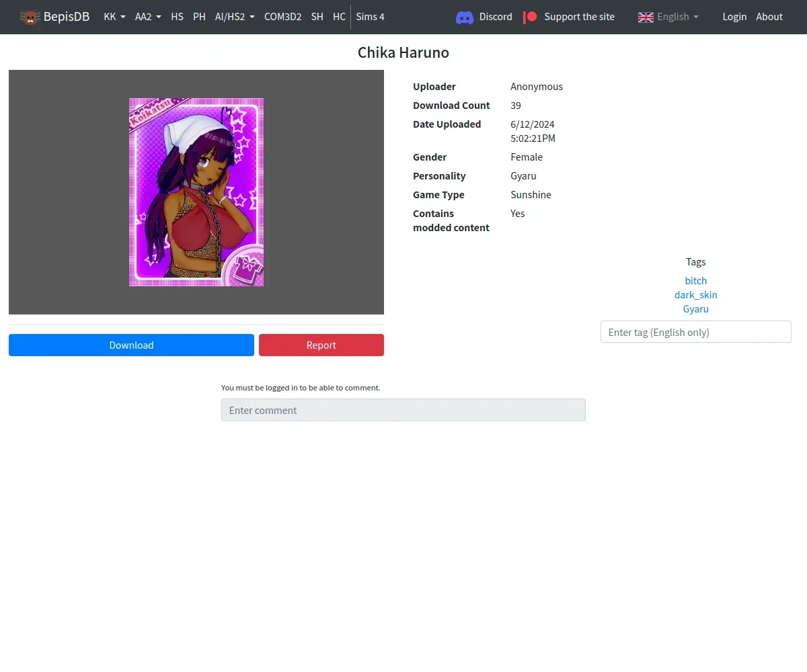Click Support the site link
The height and width of the screenshot is (672, 807).
[579, 17]
